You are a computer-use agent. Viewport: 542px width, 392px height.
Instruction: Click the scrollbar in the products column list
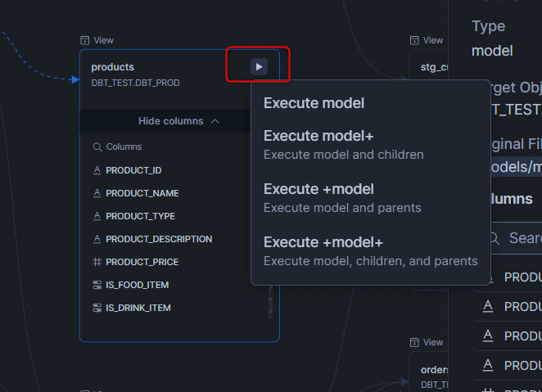(x=271, y=301)
